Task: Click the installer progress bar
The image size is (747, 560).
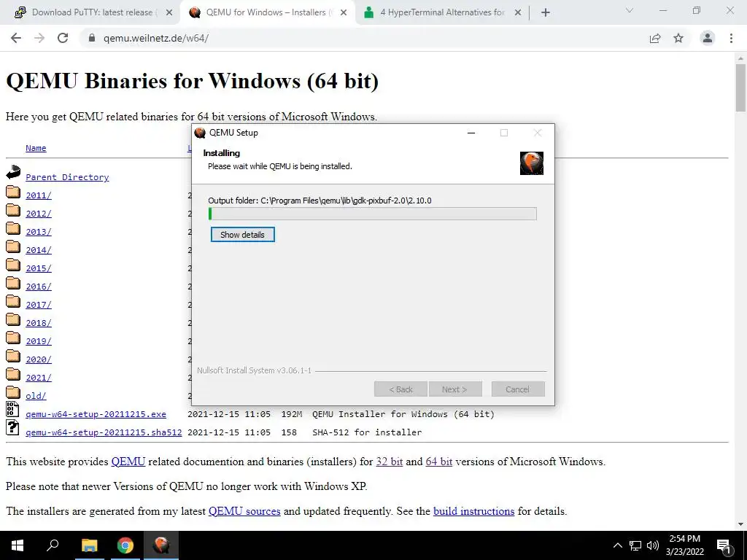Action: click(373, 214)
